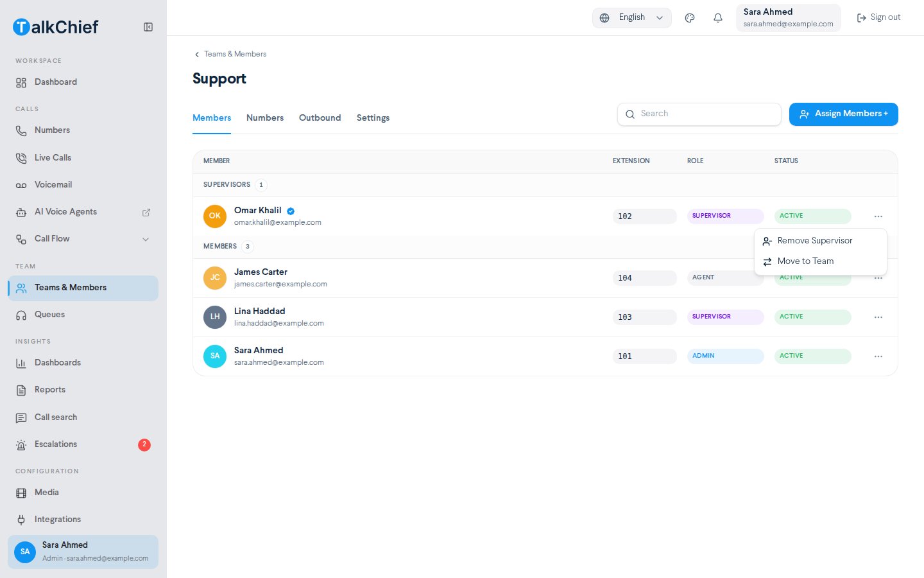Expand the Call Flow submenu chevron
Image resolution: width=924 pixels, height=578 pixels.
(146, 239)
